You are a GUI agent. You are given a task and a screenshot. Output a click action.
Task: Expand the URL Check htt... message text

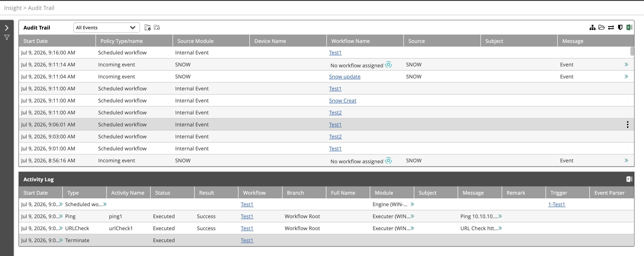[500, 228]
